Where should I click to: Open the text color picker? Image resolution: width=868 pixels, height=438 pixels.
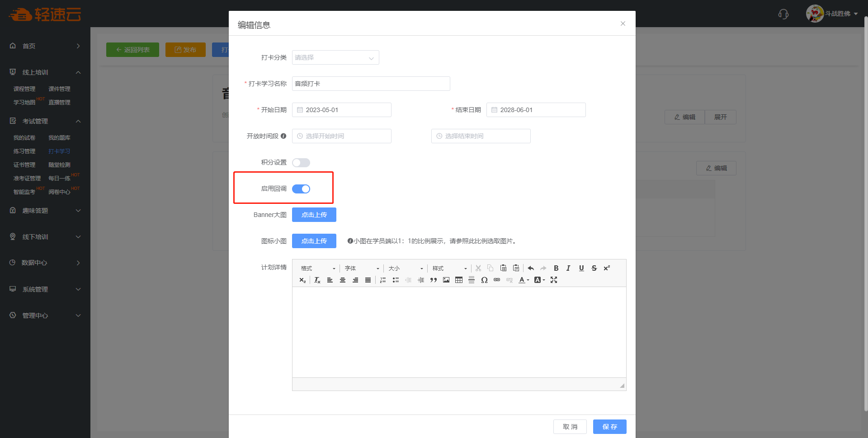coord(524,280)
